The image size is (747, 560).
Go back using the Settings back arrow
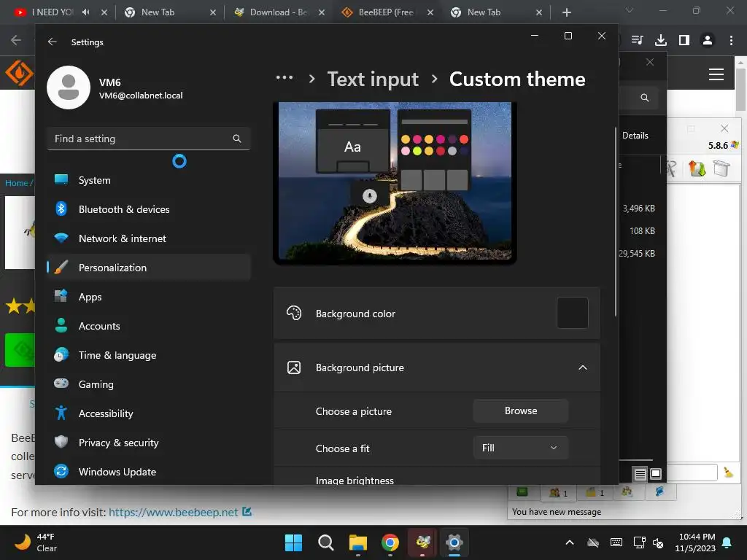(x=53, y=42)
